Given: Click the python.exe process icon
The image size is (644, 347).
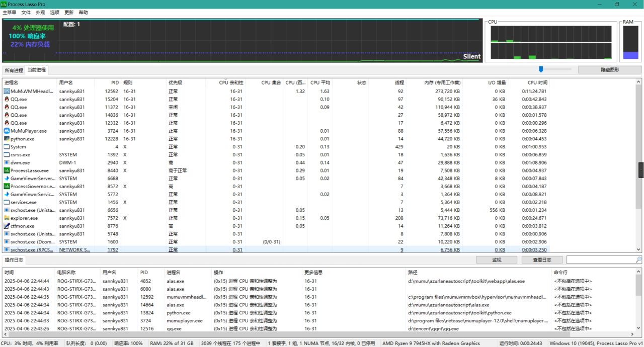Looking at the screenshot, I should (7, 139).
